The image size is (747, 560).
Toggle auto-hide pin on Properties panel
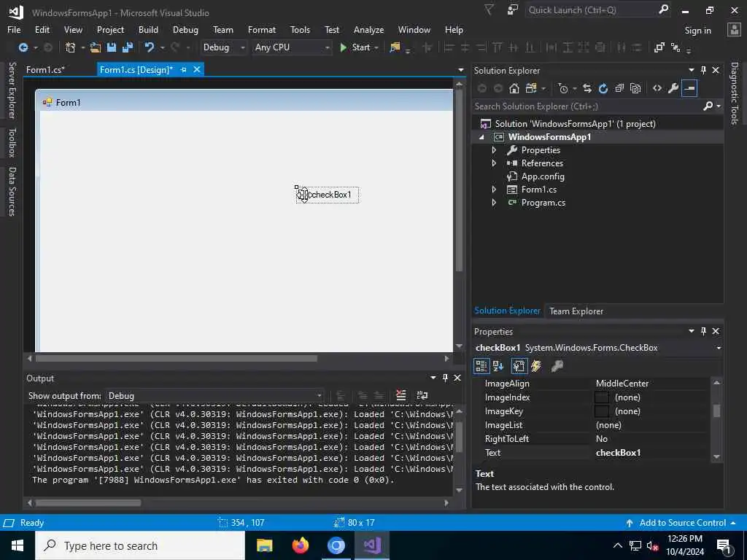(703, 332)
